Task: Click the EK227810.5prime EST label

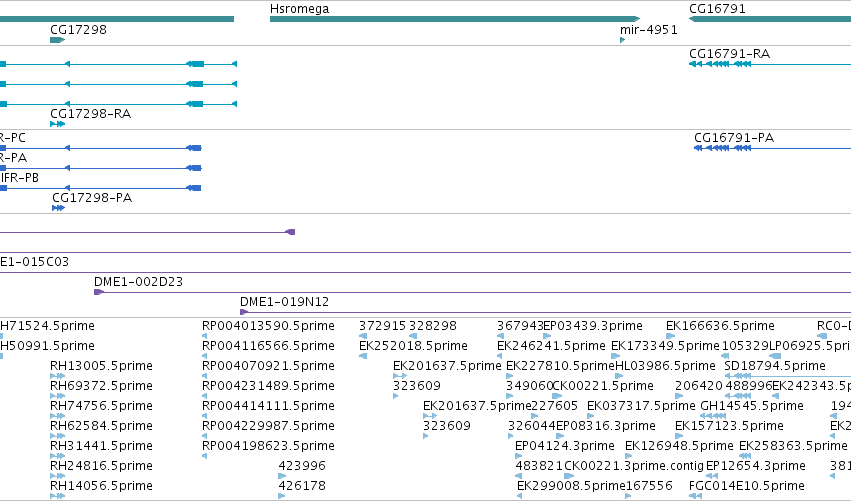Action: tap(560, 366)
